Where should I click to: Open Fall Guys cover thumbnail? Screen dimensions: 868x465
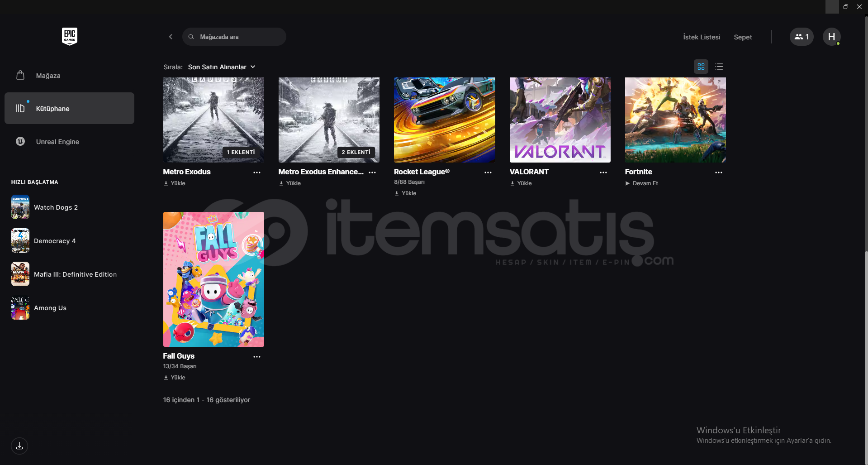click(x=213, y=279)
